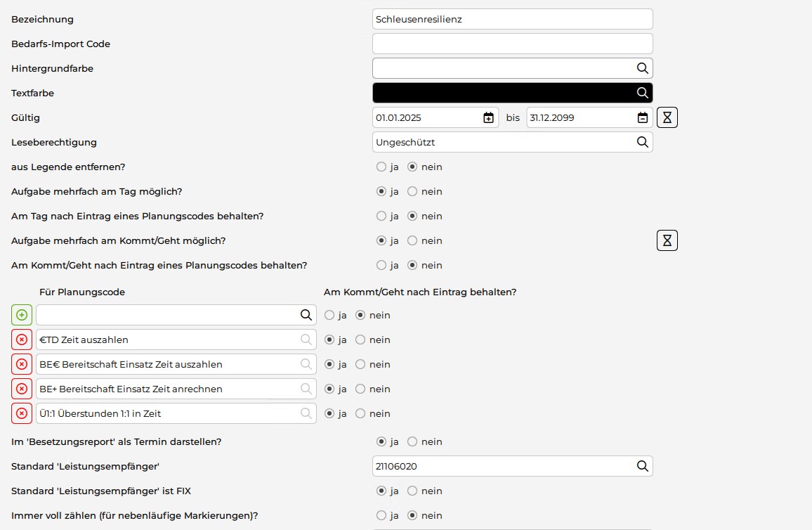Search Planungscode in the empty new row
This screenshot has width=812, height=530.
pos(306,315)
